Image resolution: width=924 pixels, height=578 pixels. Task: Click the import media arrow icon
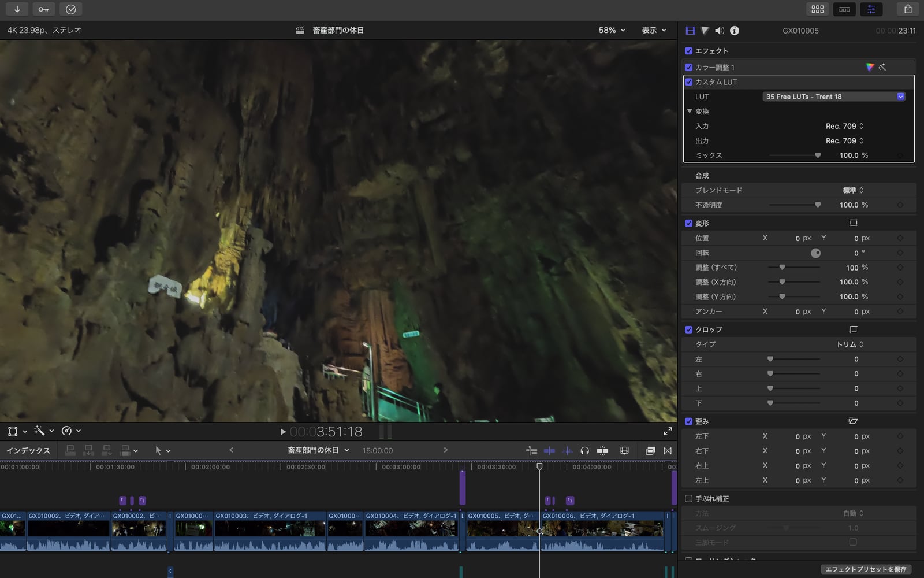click(17, 9)
